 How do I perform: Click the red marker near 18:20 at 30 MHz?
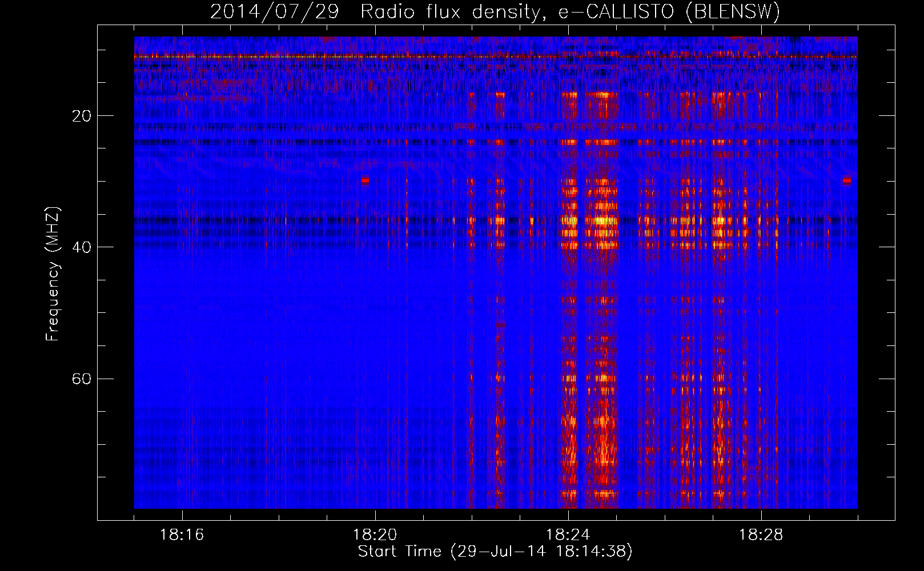[365, 180]
